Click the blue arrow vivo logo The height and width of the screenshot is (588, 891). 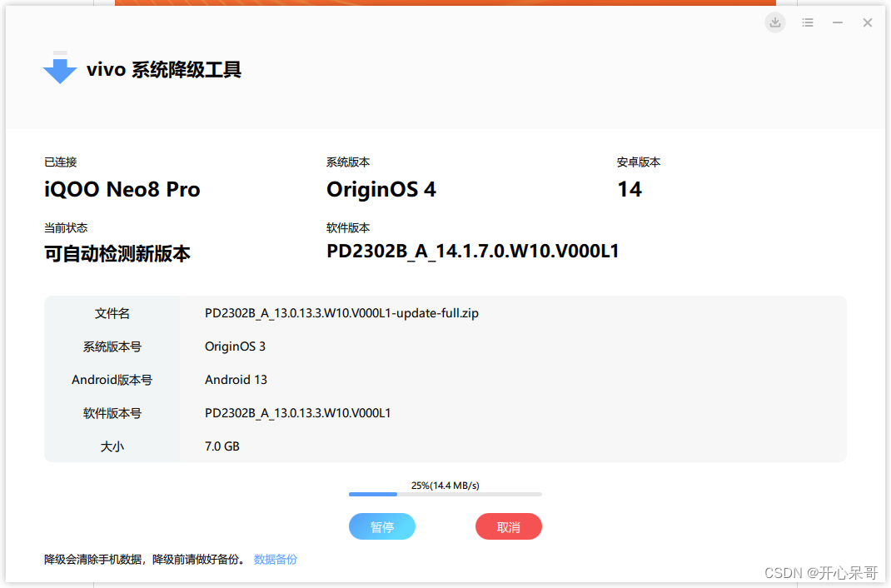pos(60,67)
